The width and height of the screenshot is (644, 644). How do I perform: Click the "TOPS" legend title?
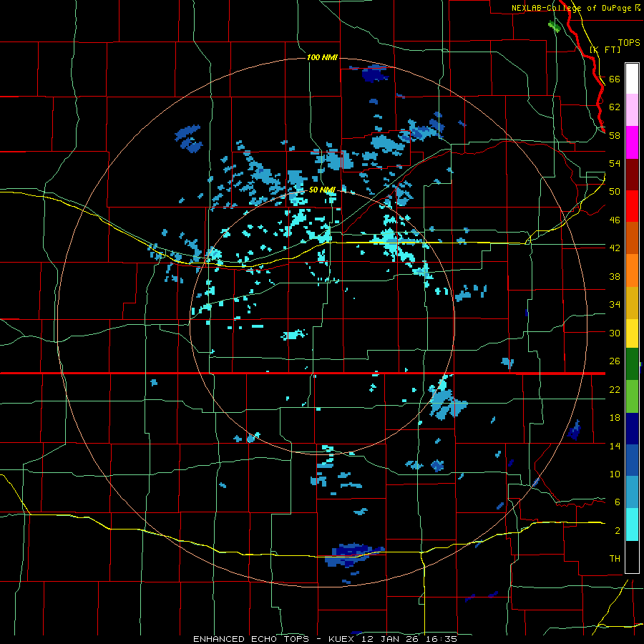(629, 42)
